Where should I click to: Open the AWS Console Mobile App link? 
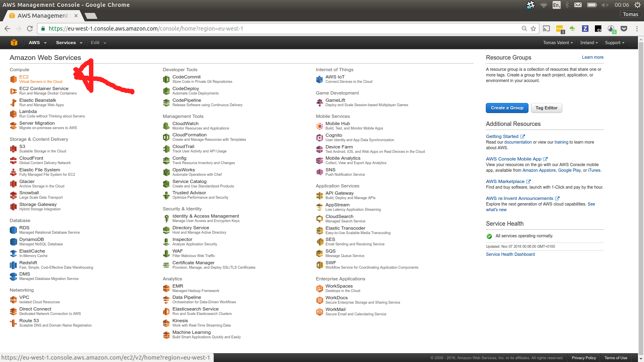tap(516, 159)
